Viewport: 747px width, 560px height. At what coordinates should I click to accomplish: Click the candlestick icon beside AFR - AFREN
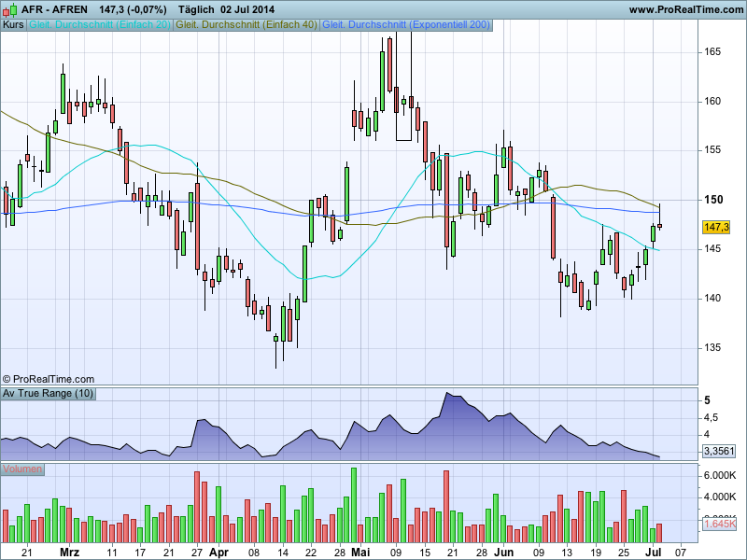coord(9,9)
